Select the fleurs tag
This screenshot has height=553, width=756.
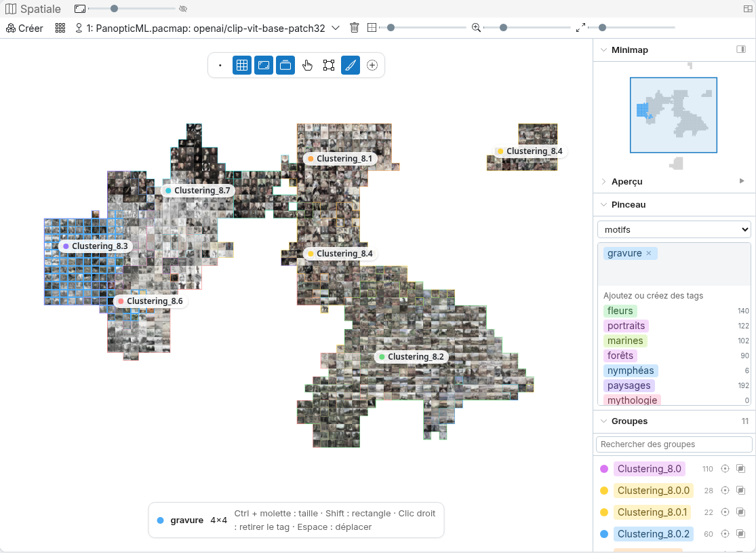(620, 311)
